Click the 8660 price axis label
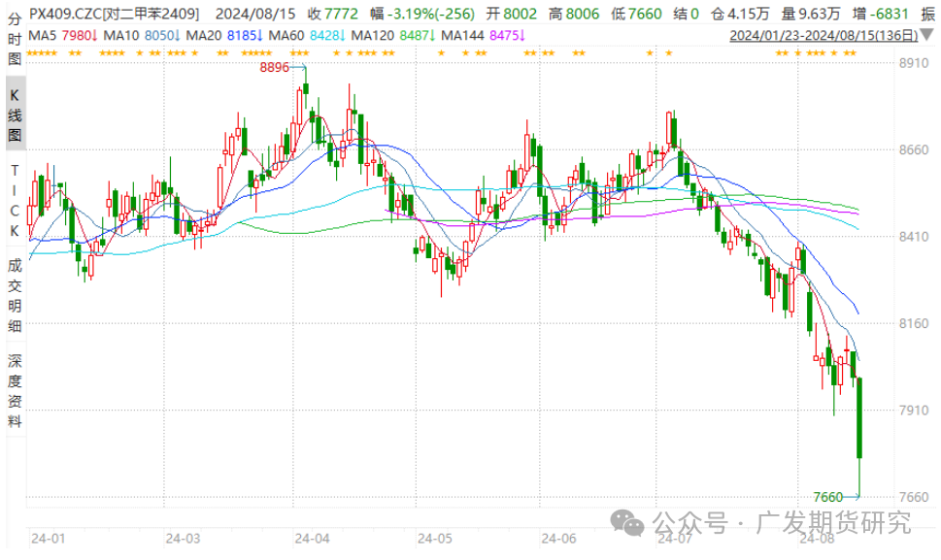 914,149
